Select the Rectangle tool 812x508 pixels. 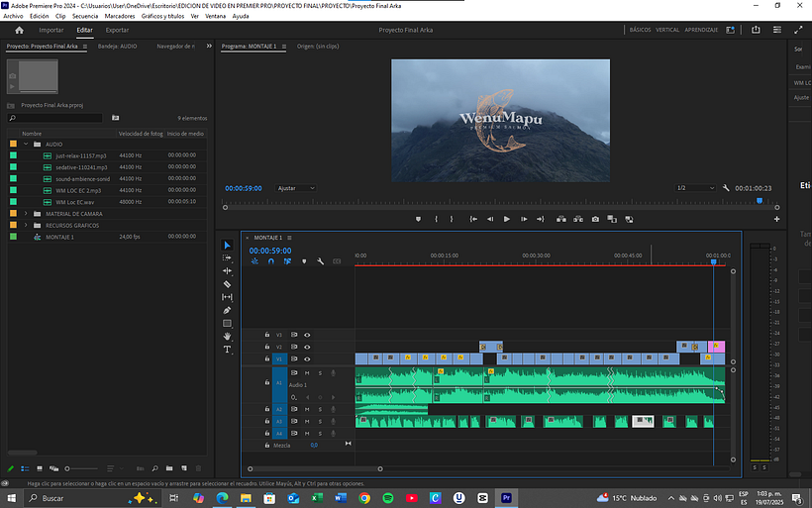click(227, 323)
